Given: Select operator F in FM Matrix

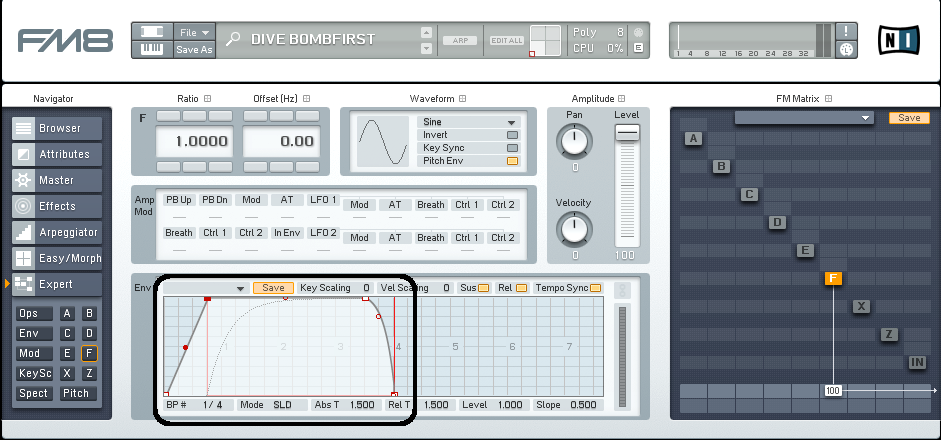Looking at the screenshot, I should point(834,279).
